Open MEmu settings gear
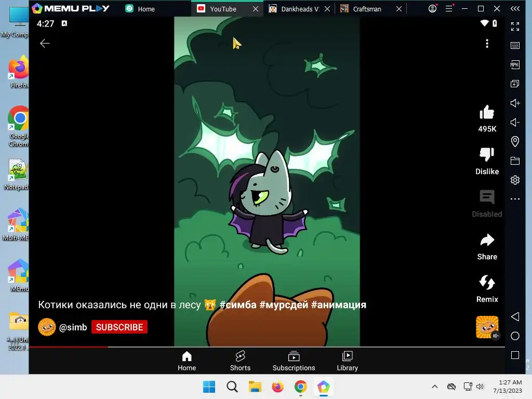 pos(515,180)
